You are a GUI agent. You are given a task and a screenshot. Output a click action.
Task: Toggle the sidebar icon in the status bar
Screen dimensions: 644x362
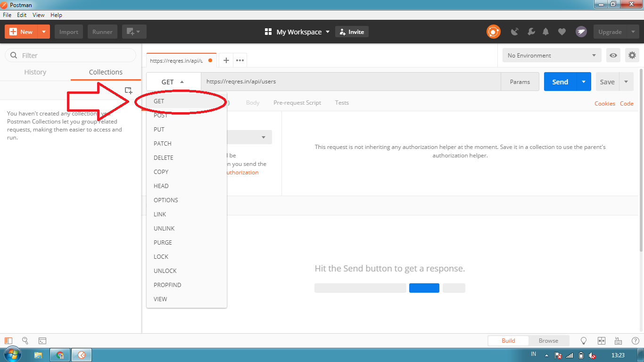(8, 340)
